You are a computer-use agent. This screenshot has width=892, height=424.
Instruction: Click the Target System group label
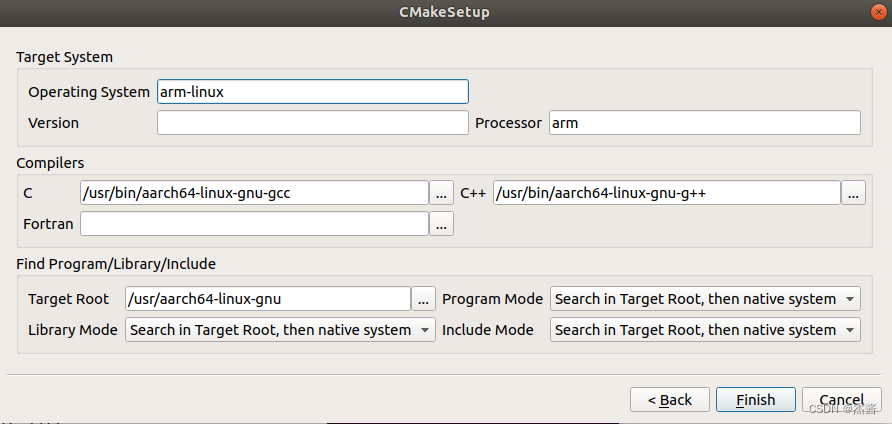[64, 57]
